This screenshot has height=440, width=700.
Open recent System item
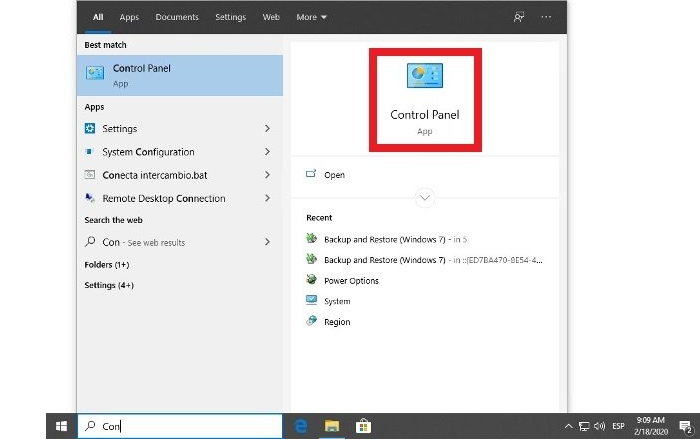coord(337,301)
